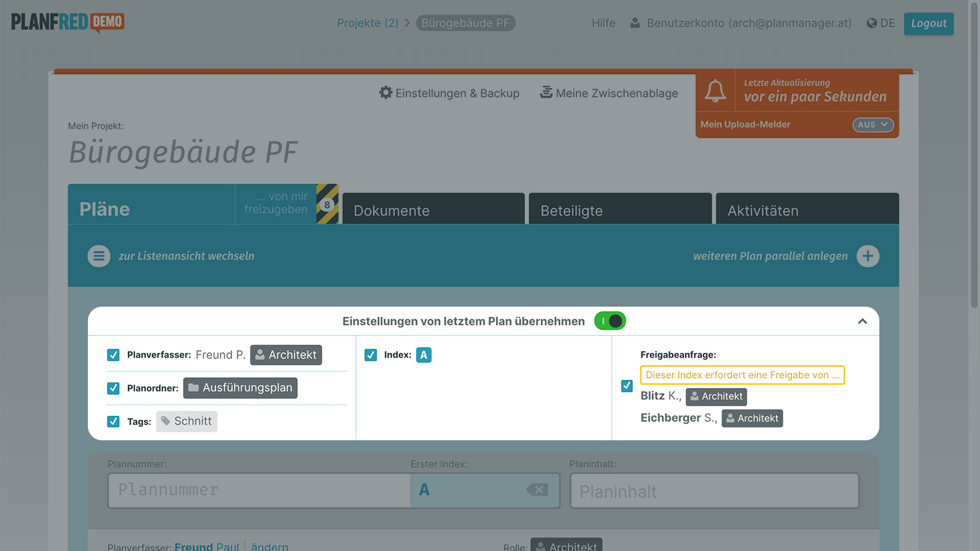Uncheck the Freigabeanfrage checkbox
980x551 pixels.
coord(627,386)
